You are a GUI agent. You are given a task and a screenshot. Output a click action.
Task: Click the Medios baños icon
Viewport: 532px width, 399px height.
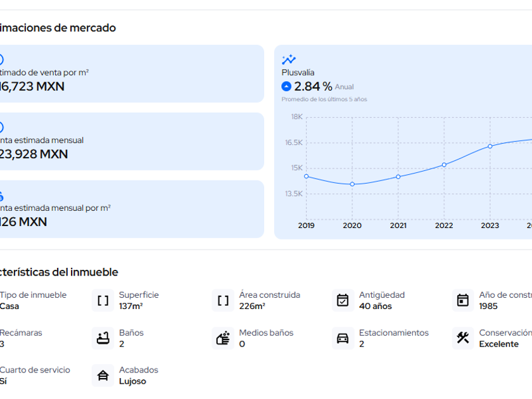tap(223, 338)
